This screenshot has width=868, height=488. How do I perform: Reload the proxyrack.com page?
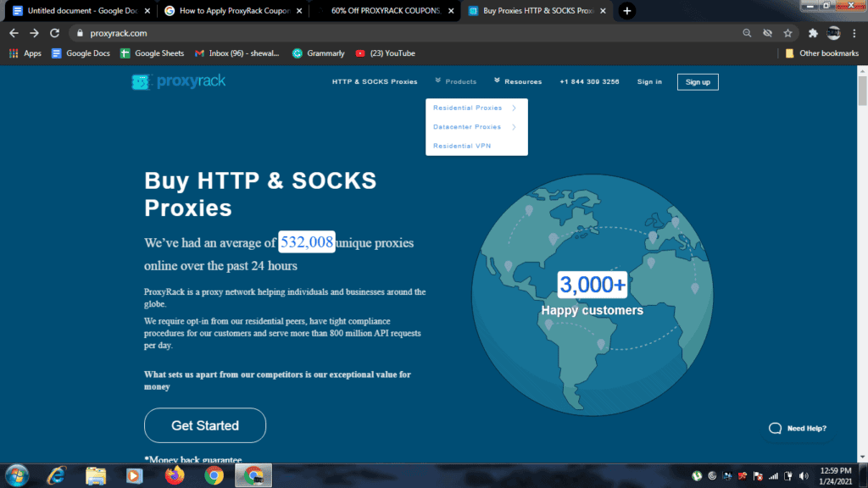(54, 33)
